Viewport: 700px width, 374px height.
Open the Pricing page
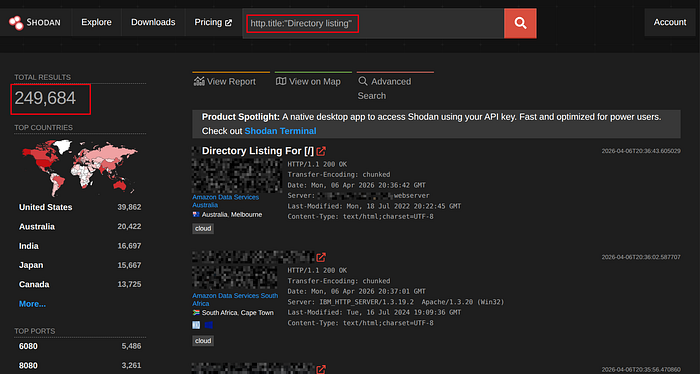click(213, 22)
